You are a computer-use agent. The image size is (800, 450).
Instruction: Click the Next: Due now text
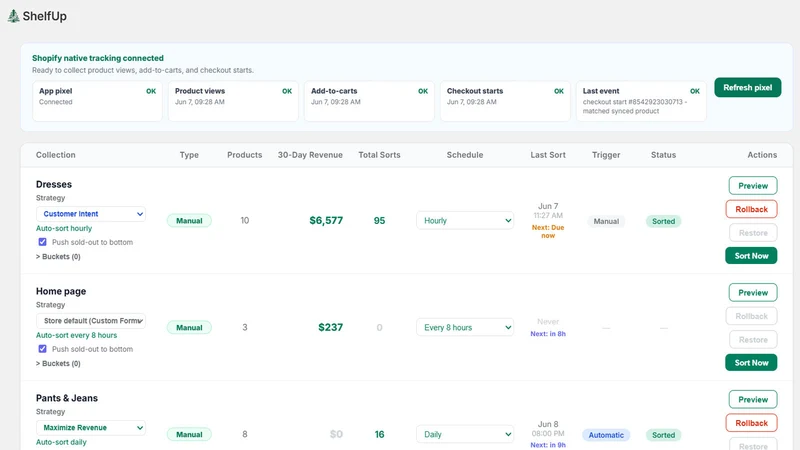[548, 231]
